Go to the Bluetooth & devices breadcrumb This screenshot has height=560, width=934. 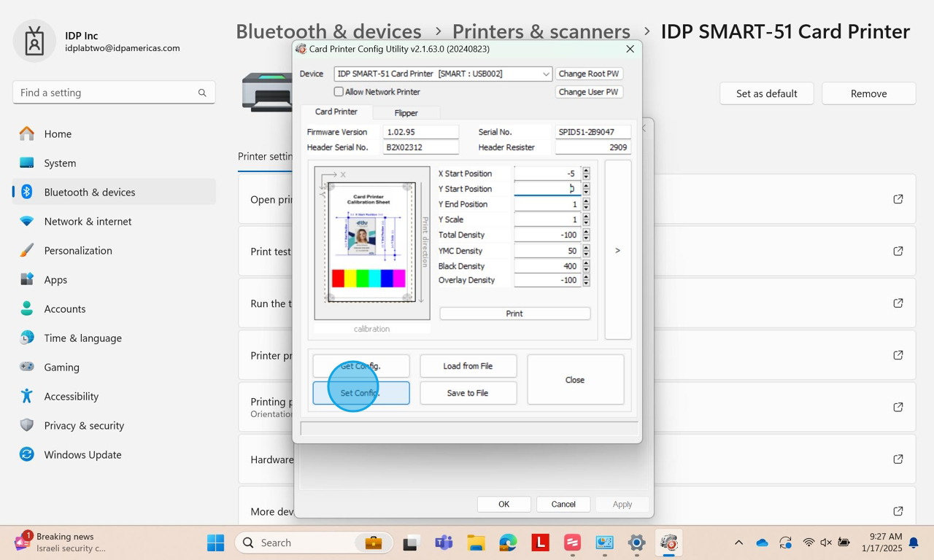[328, 31]
